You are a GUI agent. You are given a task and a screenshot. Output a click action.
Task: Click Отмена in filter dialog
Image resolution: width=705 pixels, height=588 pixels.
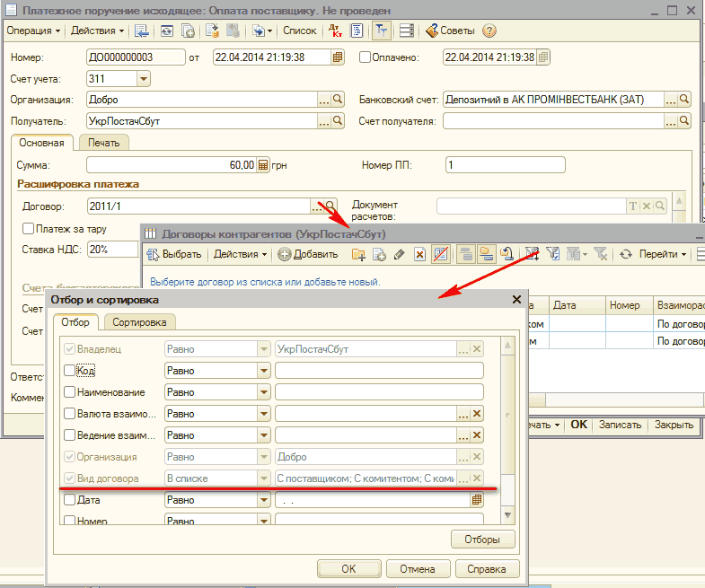pyautogui.click(x=417, y=569)
